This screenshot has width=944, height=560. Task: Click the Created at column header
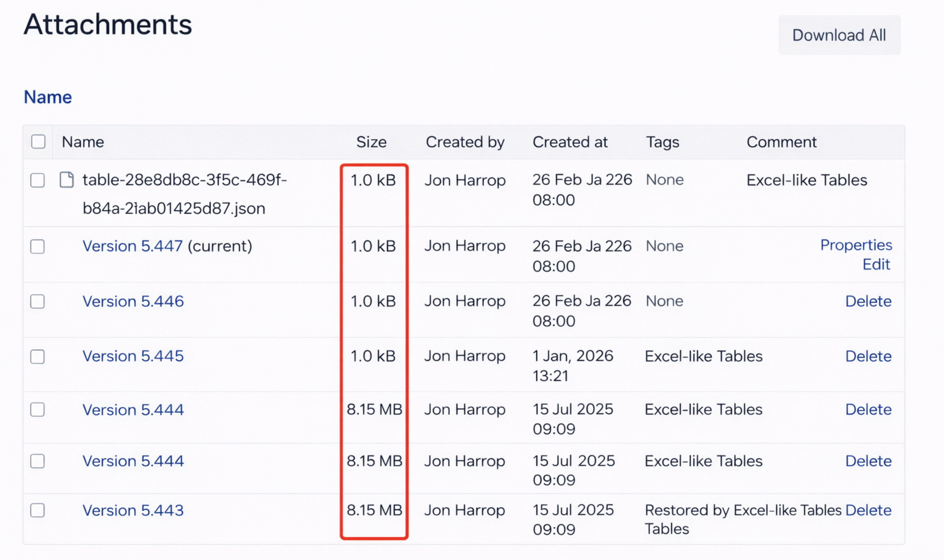point(570,142)
